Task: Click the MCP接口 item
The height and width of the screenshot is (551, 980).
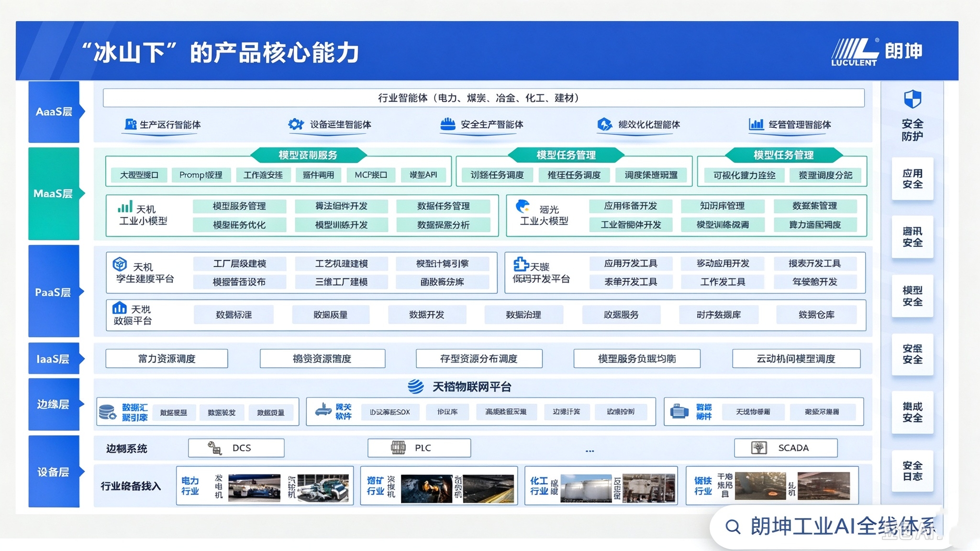Action: pos(371,175)
